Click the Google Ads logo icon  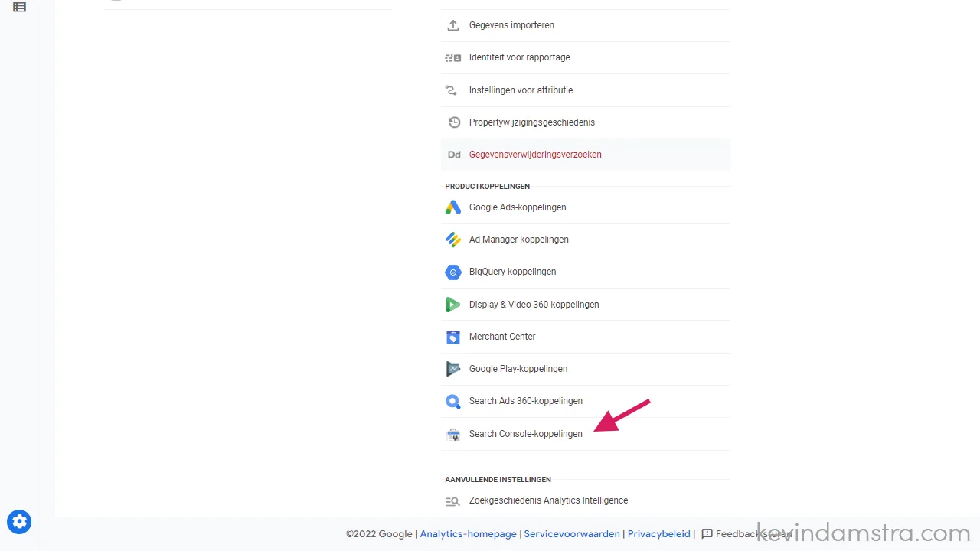point(453,207)
